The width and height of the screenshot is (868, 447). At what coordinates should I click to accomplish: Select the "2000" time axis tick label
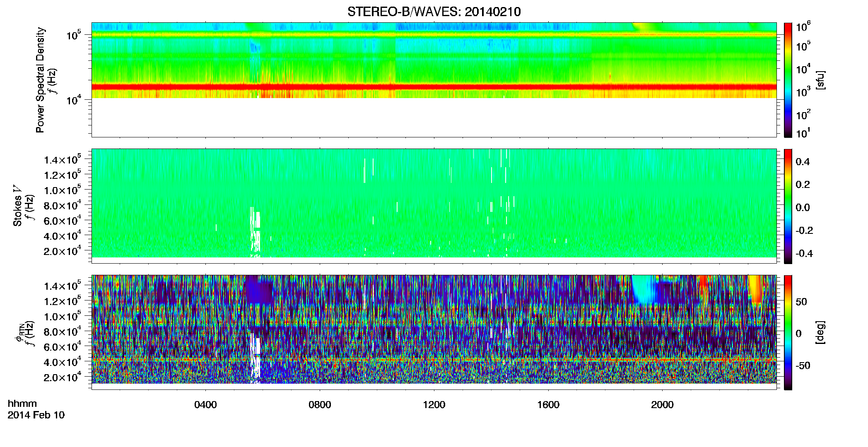tap(662, 404)
